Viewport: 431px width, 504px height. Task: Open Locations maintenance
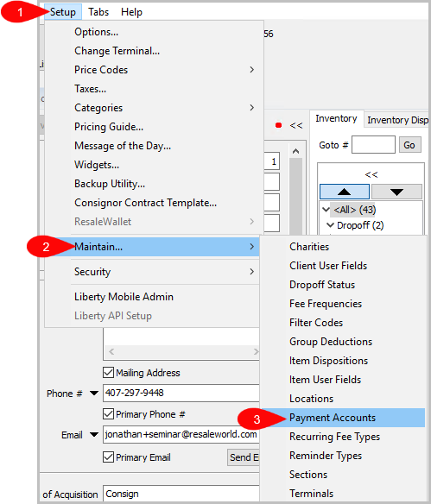click(343, 398)
